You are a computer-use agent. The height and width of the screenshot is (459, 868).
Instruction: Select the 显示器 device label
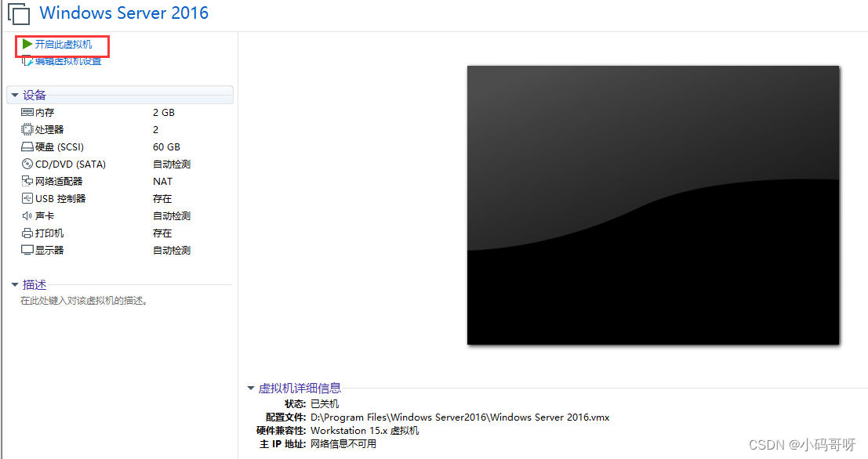point(49,251)
